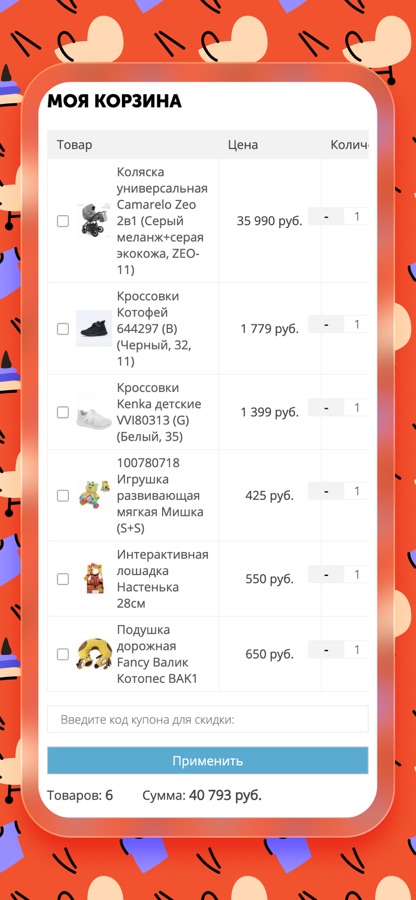Open the Коляска универсальная Camarelo product link
The image size is (416, 900).
[162, 221]
